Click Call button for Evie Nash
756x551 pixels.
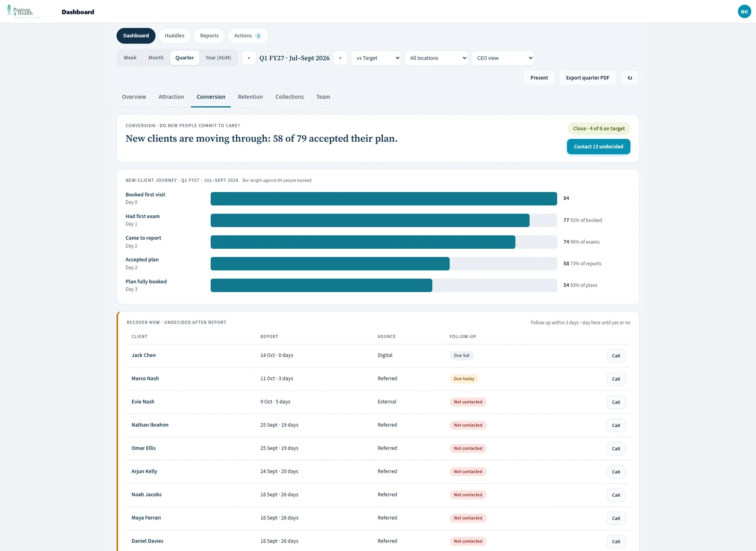(x=616, y=402)
